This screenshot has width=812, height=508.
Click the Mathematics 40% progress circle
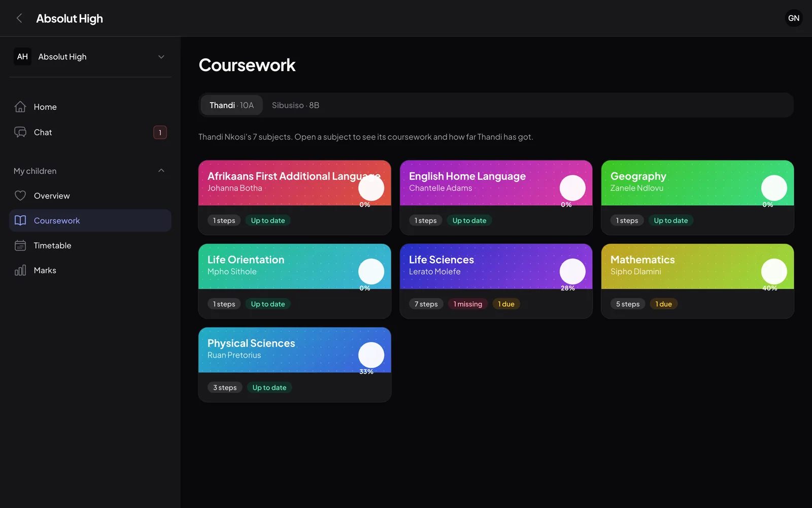[x=774, y=271]
